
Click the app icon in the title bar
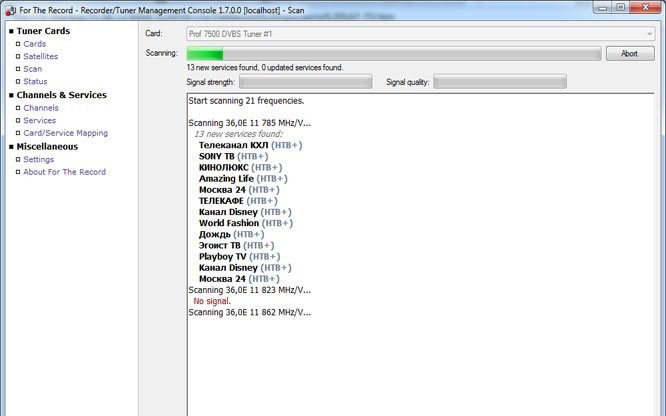pos(8,7)
